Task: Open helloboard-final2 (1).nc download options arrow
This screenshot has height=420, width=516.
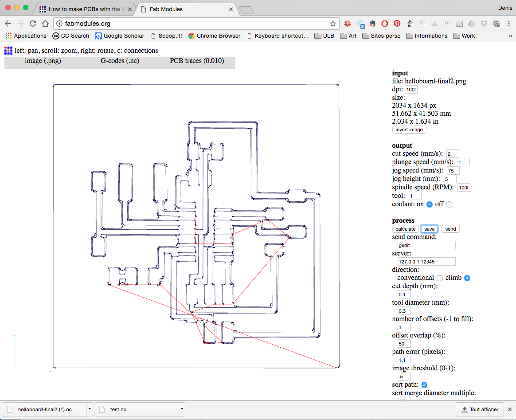Action: coord(90,409)
